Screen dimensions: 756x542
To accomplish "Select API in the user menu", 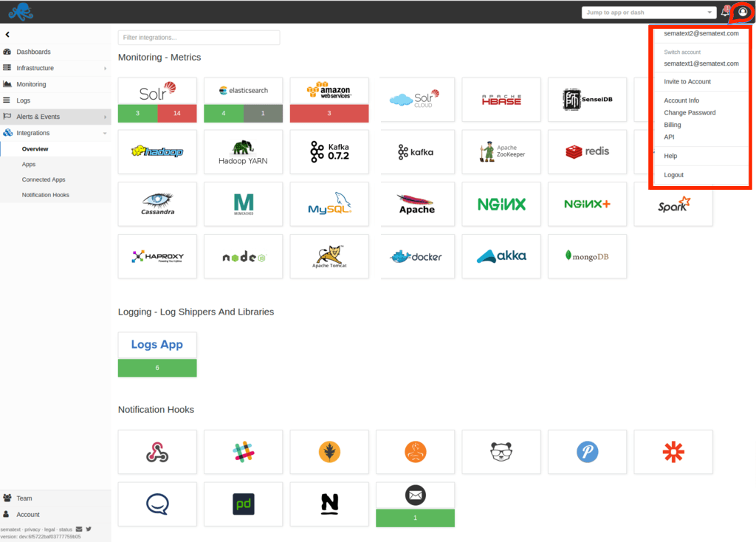I will [669, 137].
